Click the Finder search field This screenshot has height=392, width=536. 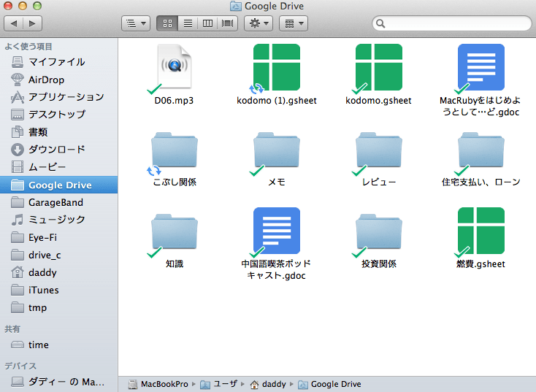451,23
